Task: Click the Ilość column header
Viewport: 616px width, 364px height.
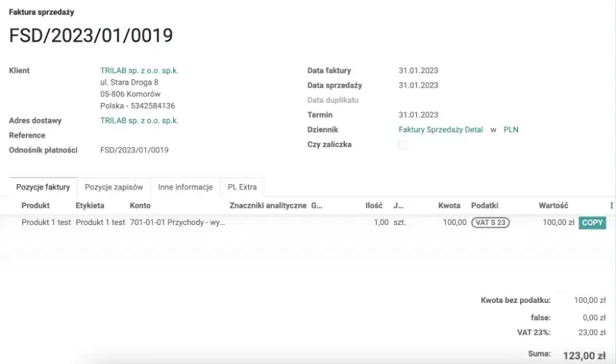Action: 374,206
